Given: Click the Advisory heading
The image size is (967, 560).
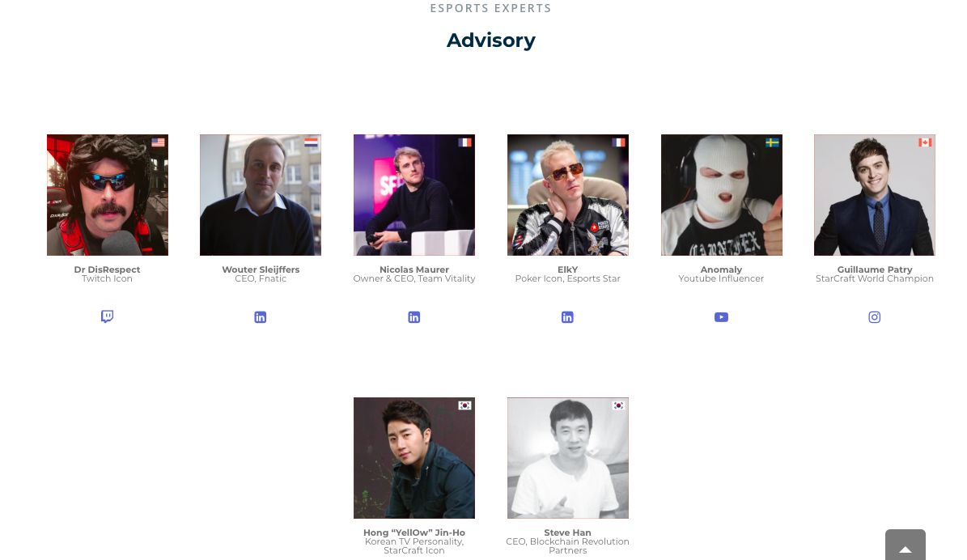Looking at the screenshot, I should pos(491,40).
